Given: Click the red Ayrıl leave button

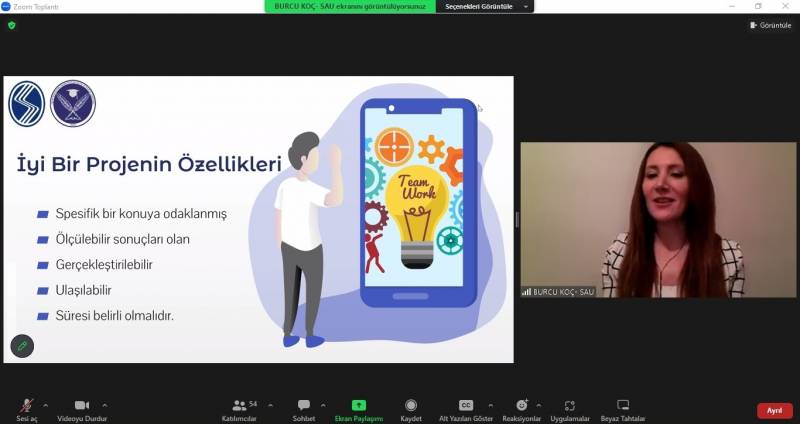Looking at the screenshot, I should [774, 410].
